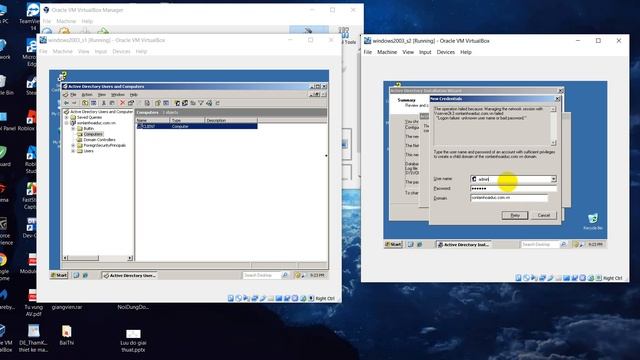
Task: Open Help menu in windows2003_s2 VirtualBox window
Action: point(466,52)
